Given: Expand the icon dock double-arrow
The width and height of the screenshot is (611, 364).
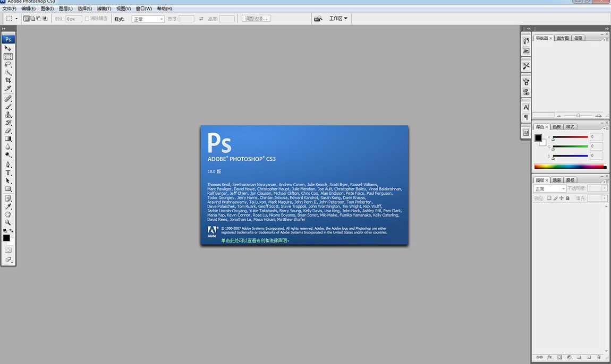Looking at the screenshot, I should click(529, 29).
